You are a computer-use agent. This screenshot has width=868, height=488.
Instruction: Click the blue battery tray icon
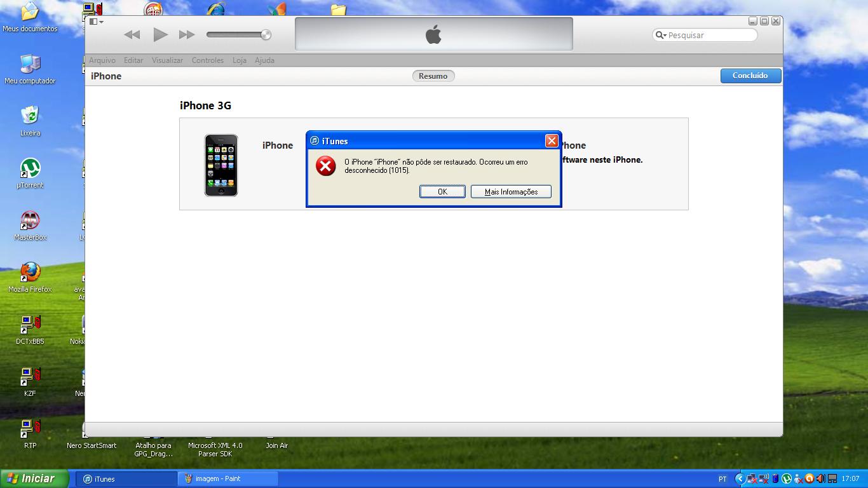point(775,479)
